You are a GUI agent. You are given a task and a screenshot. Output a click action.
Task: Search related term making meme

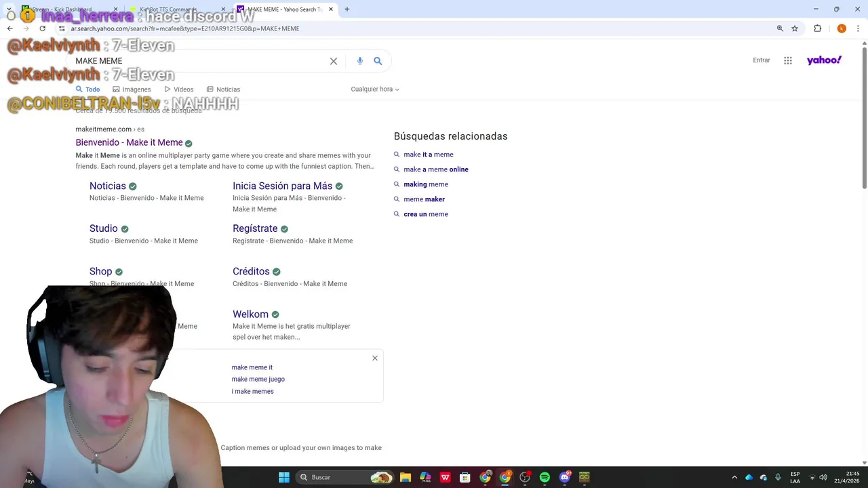[426, 184]
